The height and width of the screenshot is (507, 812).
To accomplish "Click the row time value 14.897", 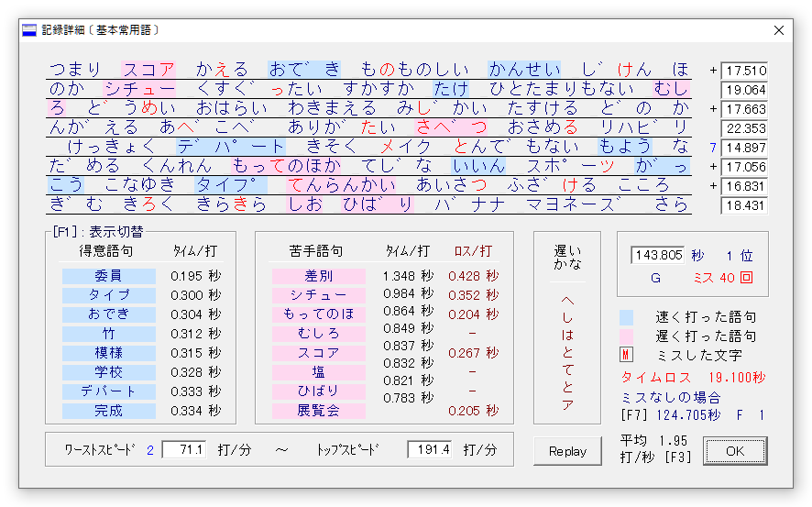I will (744, 148).
